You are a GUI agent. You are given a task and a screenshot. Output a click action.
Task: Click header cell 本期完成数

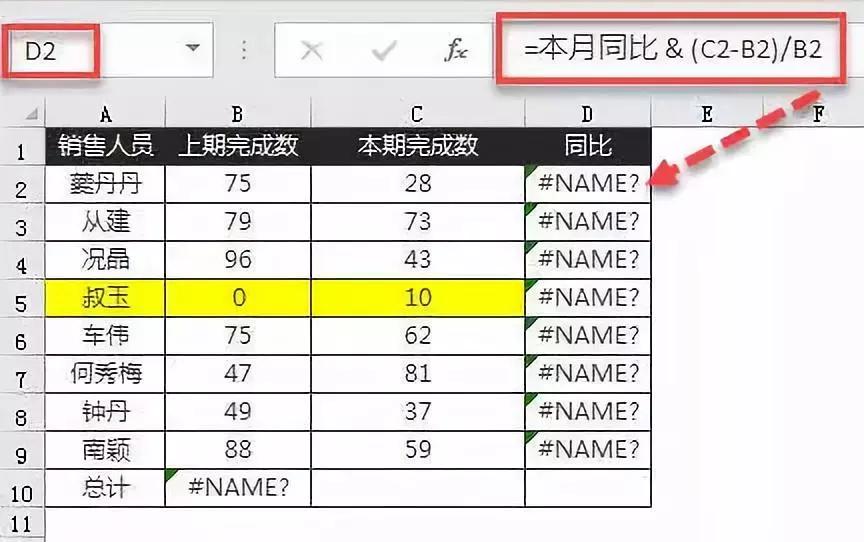click(418, 146)
